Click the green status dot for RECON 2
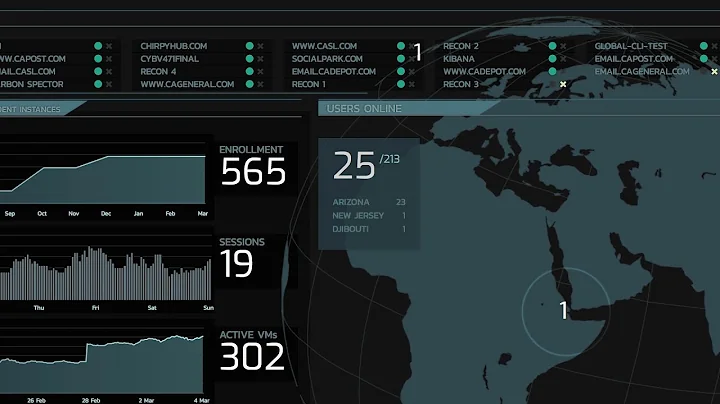This screenshot has height=404, width=720. 552,46
